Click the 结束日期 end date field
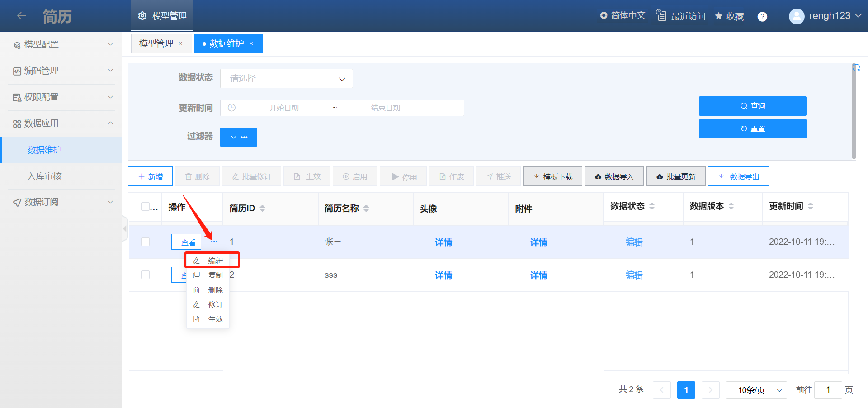The image size is (868, 408). click(386, 108)
